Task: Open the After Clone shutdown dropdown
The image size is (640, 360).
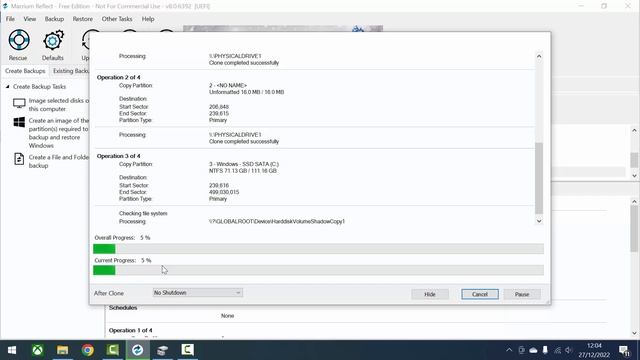Action: 198,293
